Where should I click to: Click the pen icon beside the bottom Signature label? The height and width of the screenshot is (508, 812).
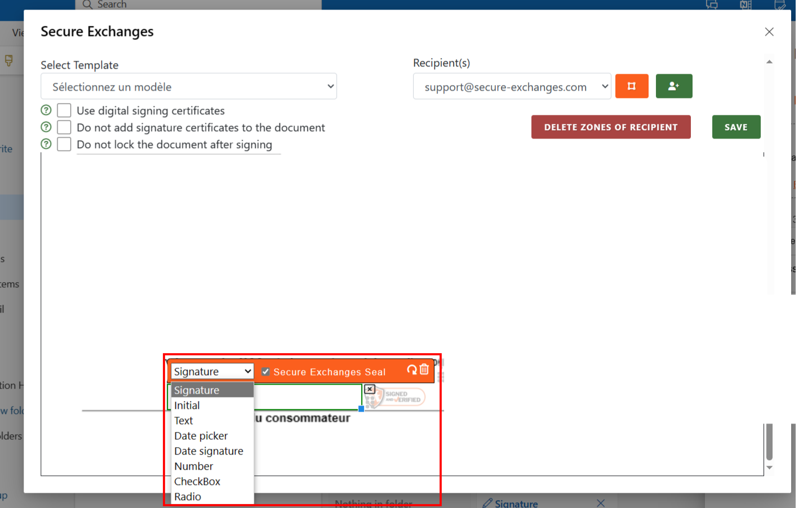(x=487, y=503)
